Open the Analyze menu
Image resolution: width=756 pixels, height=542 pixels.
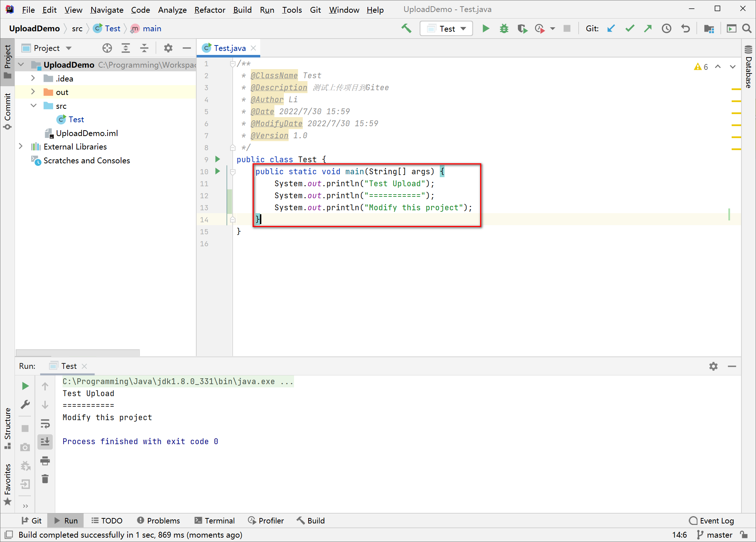coord(172,10)
